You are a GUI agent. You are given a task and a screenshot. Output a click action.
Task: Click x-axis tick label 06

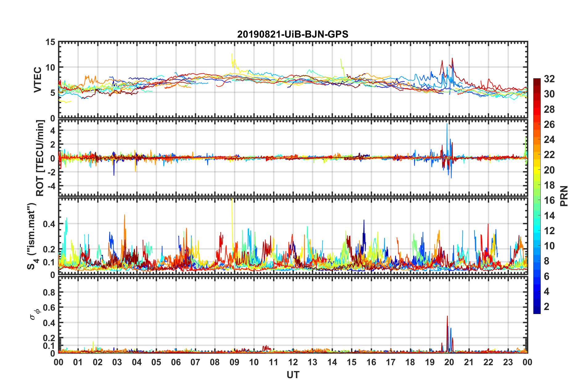point(176,362)
